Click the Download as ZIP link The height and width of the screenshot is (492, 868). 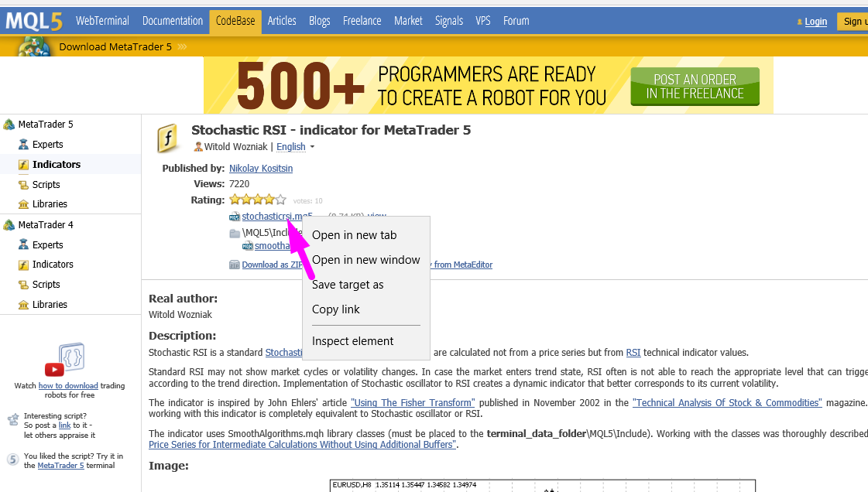272,265
